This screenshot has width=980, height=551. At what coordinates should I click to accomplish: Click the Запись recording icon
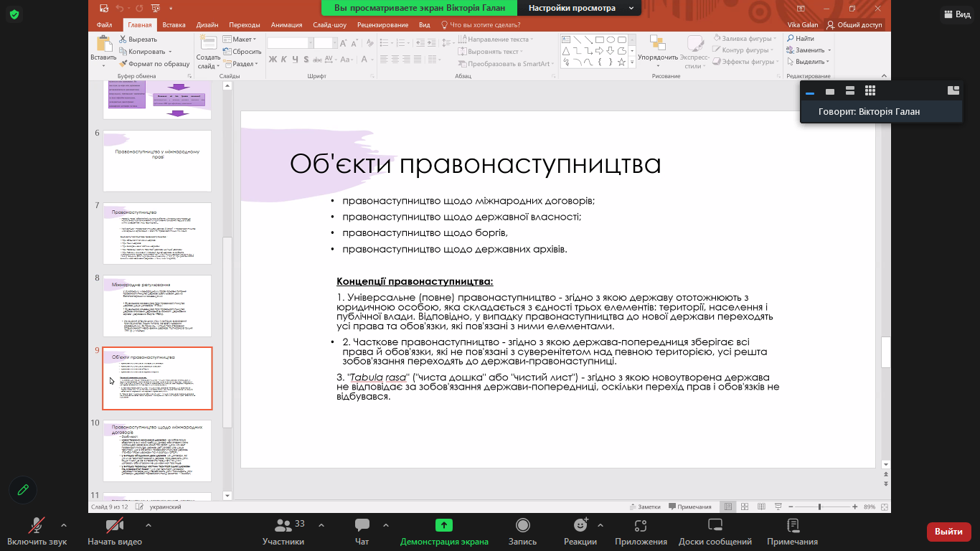point(523,527)
